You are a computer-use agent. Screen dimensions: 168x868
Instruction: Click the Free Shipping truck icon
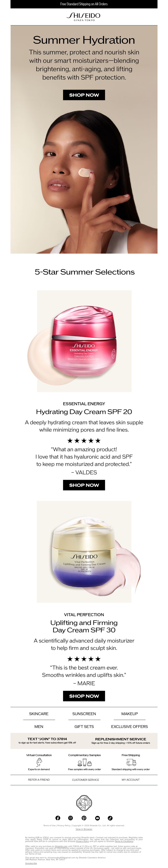pyautogui.click(x=131, y=762)
